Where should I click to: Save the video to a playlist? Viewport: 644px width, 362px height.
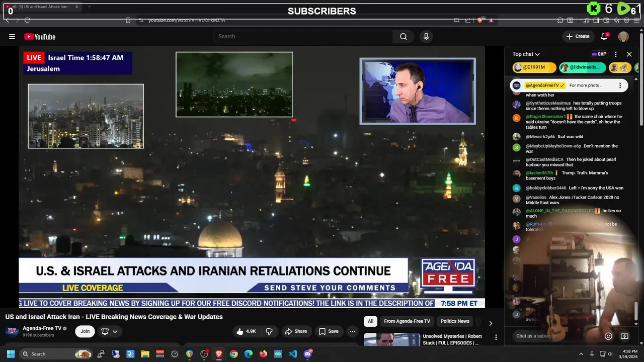point(329,331)
